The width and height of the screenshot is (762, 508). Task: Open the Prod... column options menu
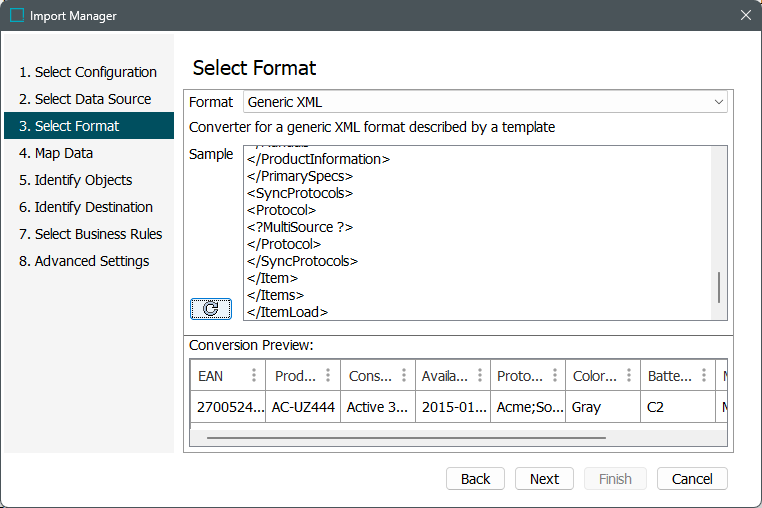point(328,376)
